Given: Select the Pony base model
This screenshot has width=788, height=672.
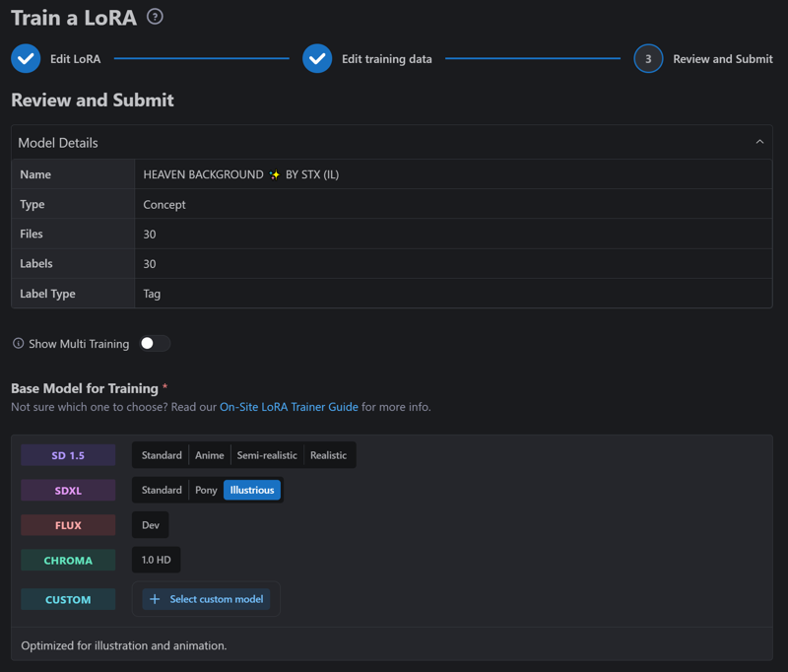Looking at the screenshot, I should point(206,490).
